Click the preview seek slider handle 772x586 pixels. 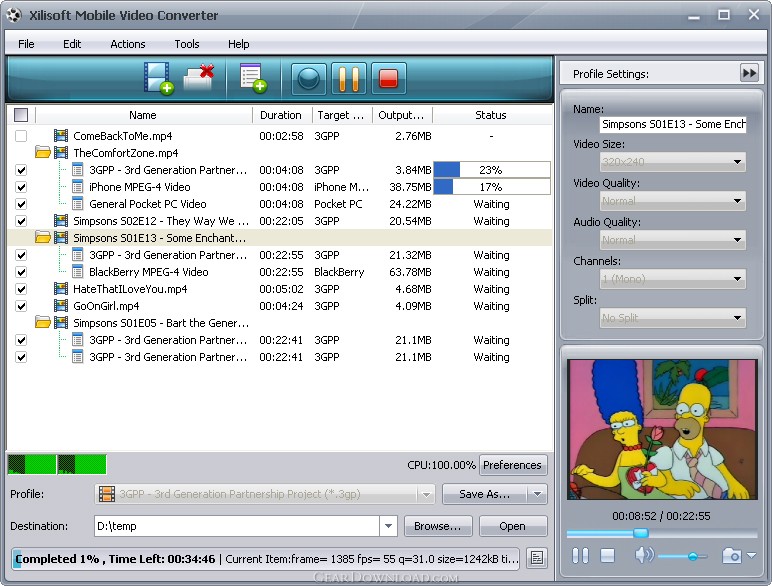point(641,533)
